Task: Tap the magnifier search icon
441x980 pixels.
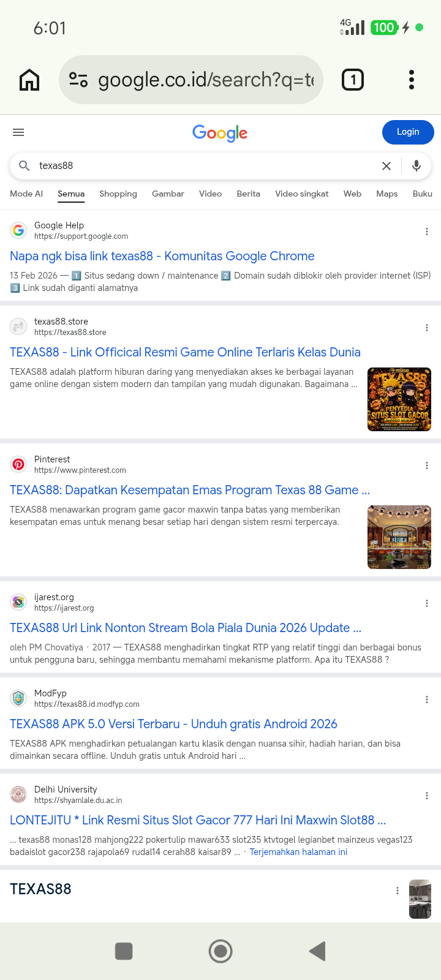Action: pyautogui.click(x=24, y=165)
